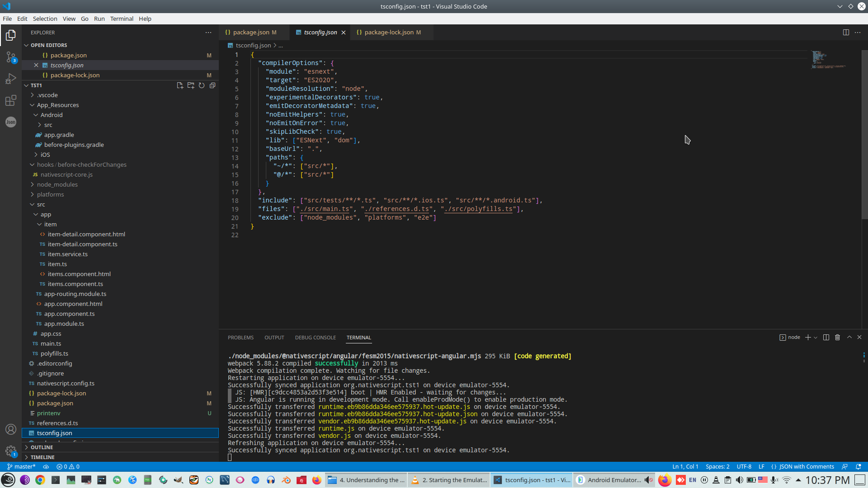Open the Source Control view

[x=11, y=57]
